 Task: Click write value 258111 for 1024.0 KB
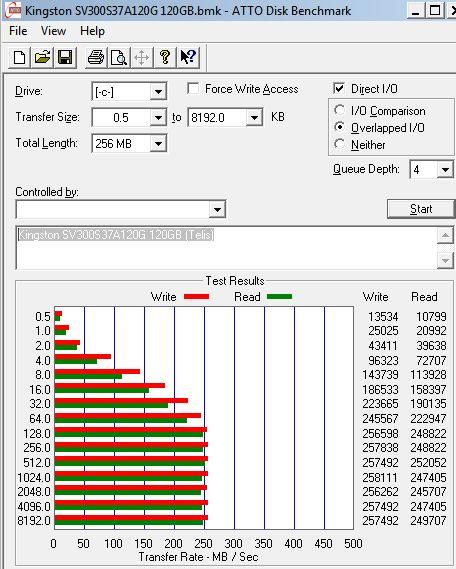[380, 478]
